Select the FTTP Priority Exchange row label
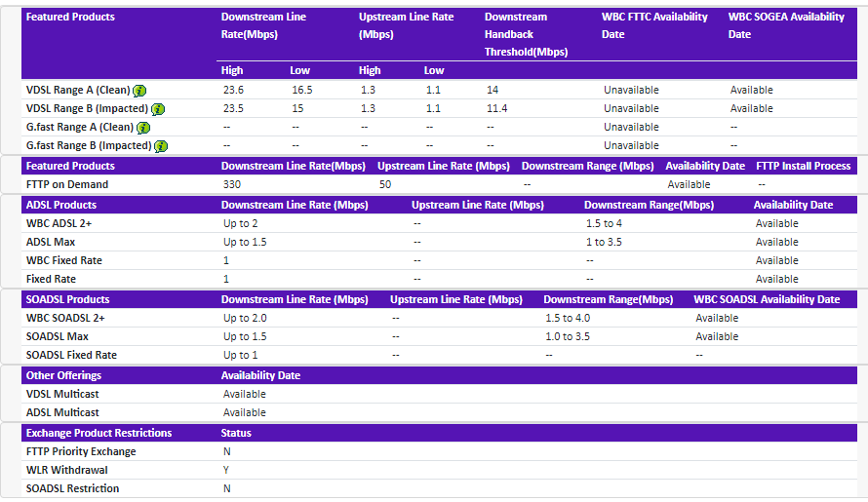This screenshot has width=868, height=502. [x=81, y=451]
